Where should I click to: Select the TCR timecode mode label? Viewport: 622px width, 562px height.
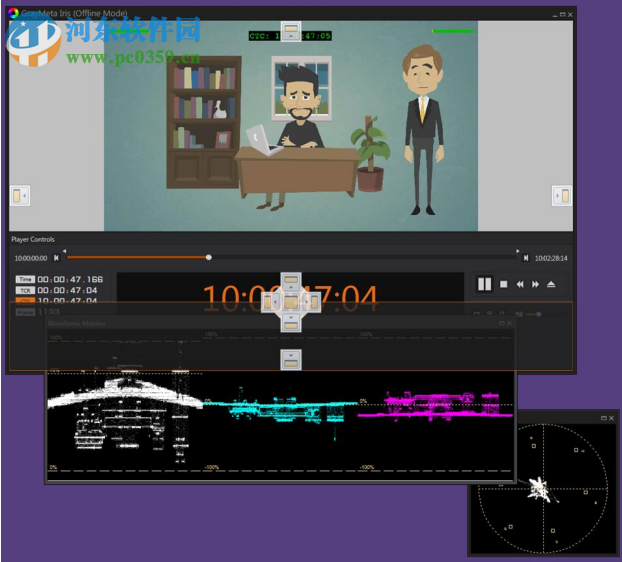point(25,290)
